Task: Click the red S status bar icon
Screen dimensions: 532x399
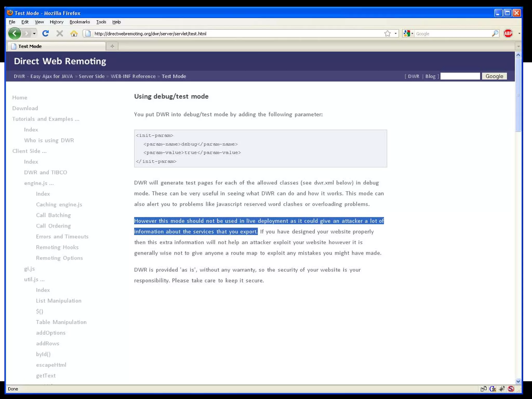Action: [511, 389]
